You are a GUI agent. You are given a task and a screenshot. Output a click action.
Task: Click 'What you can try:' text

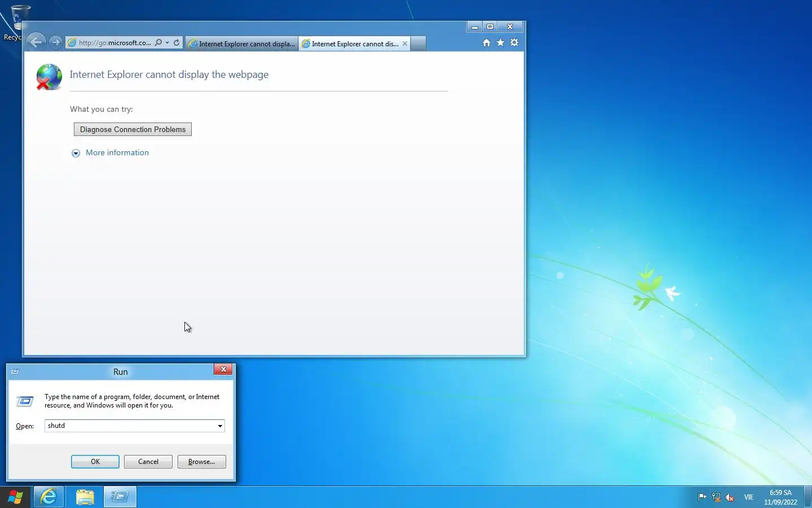(x=101, y=110)
